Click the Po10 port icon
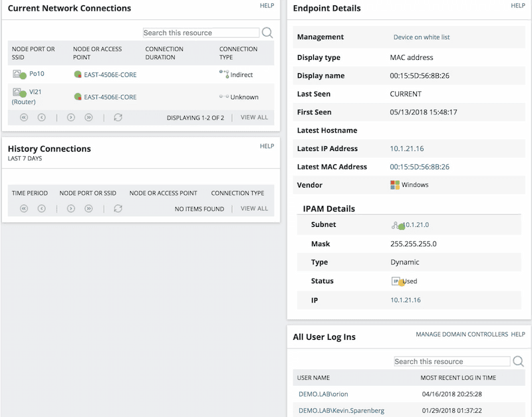532x417 pixels. coord(19,74)
